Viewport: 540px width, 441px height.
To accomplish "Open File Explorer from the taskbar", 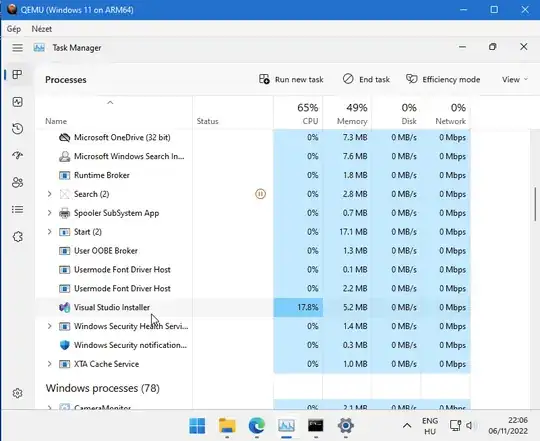I will pyautogui.click(x=227, y=426).
